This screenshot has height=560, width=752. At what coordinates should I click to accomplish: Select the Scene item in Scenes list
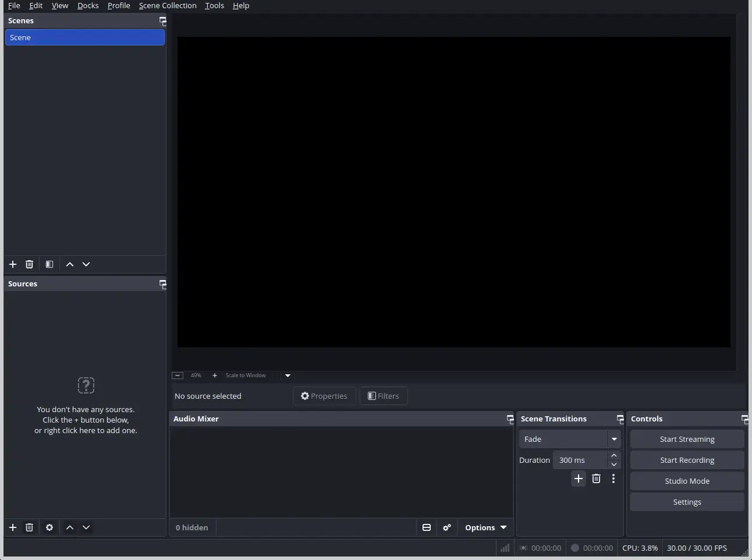85,37
